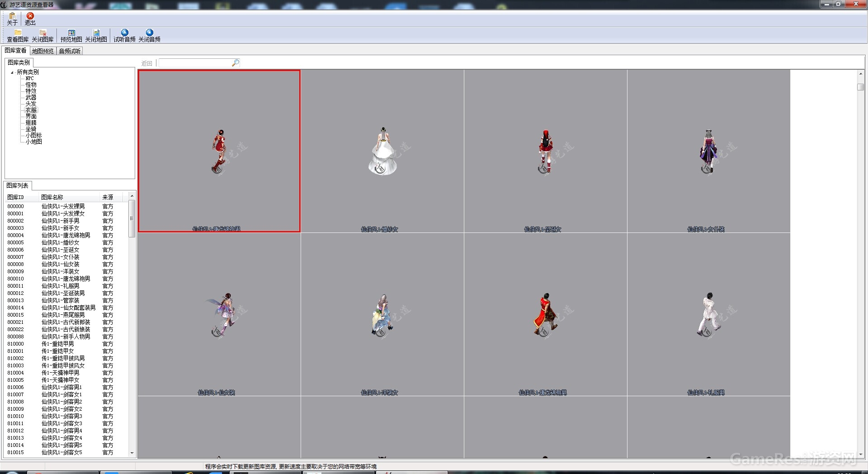Click 关闭地图 toolbar icon
This screenshot has height=474, width=868.
click(96, 36)
